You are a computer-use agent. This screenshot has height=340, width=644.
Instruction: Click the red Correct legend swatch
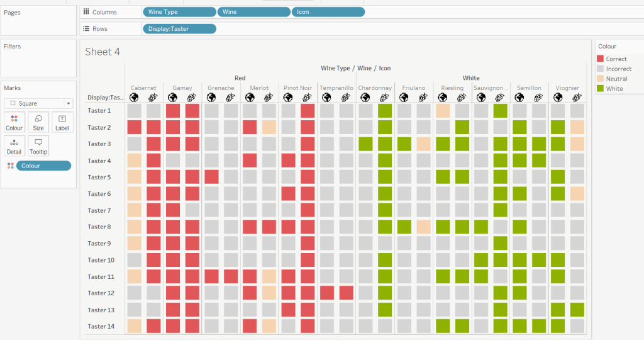601,59
